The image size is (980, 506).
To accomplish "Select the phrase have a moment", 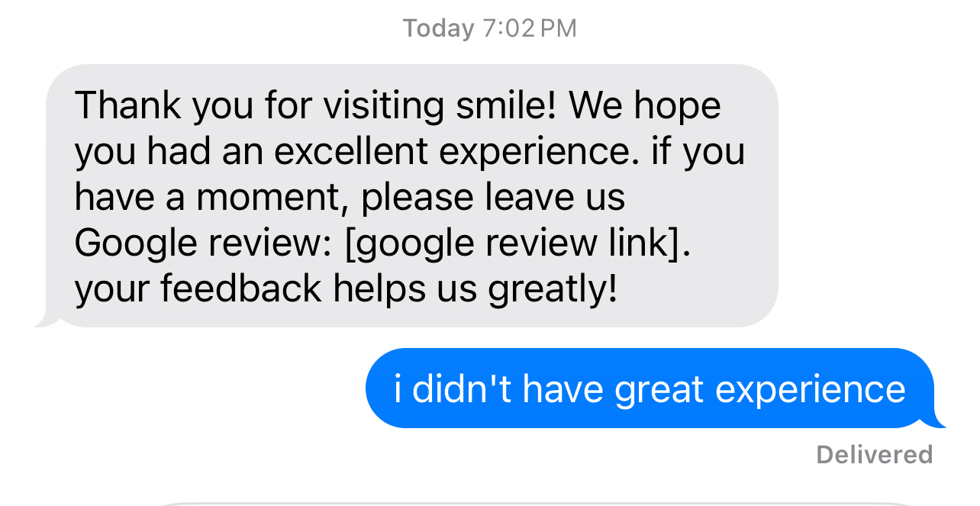I will [x=206, y=197].
